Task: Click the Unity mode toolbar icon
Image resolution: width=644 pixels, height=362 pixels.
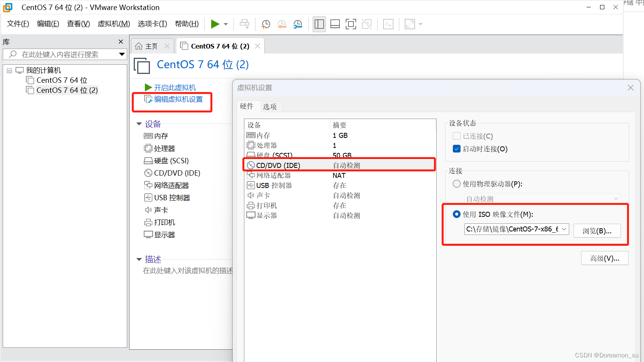Action: (367, 24)
